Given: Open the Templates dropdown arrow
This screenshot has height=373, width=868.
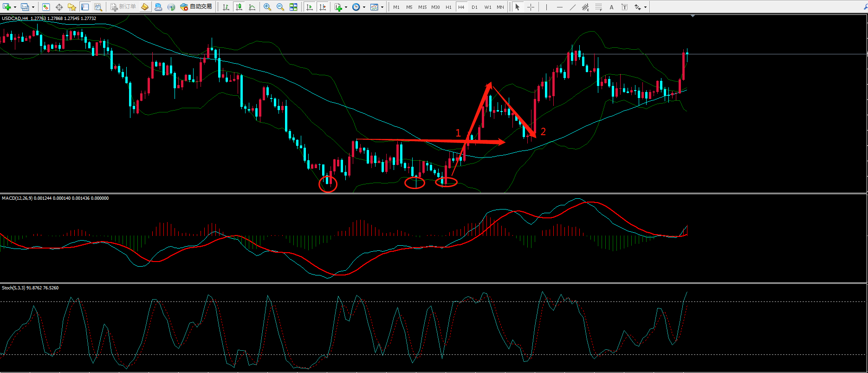Looking at the screenshot, I should click(382, 7).
